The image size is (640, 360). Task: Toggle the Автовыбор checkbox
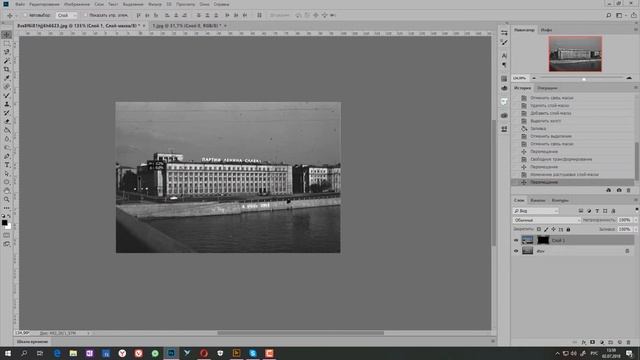(25, 15)
